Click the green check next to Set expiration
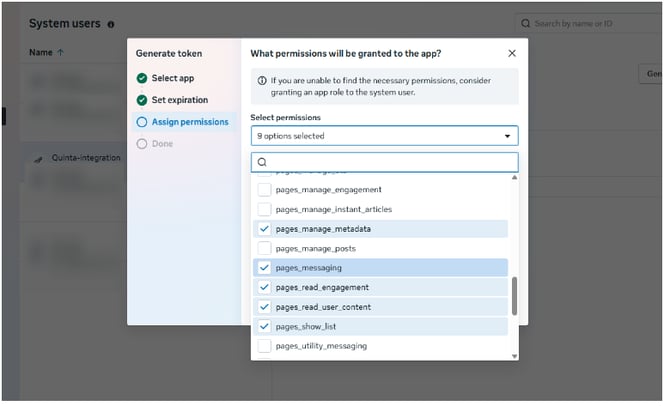This screenshot has height=406, width=670. tap(143, 101)
